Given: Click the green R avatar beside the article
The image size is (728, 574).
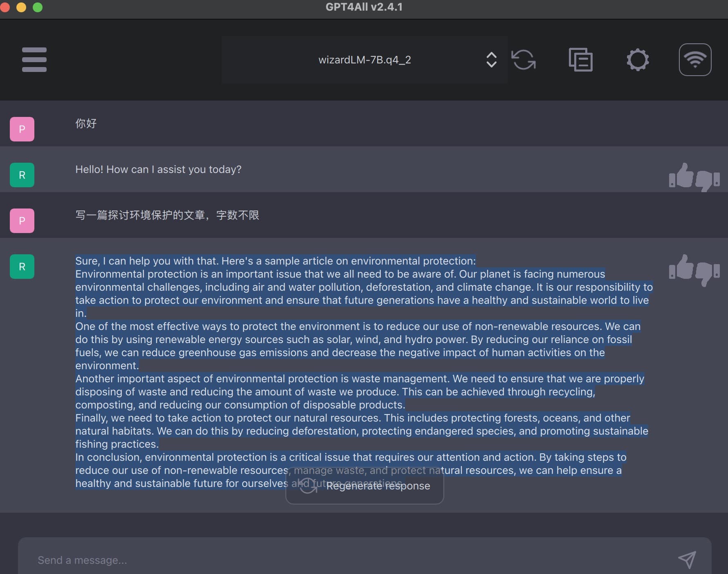Looking at the screenshot, I should [22, 267].
